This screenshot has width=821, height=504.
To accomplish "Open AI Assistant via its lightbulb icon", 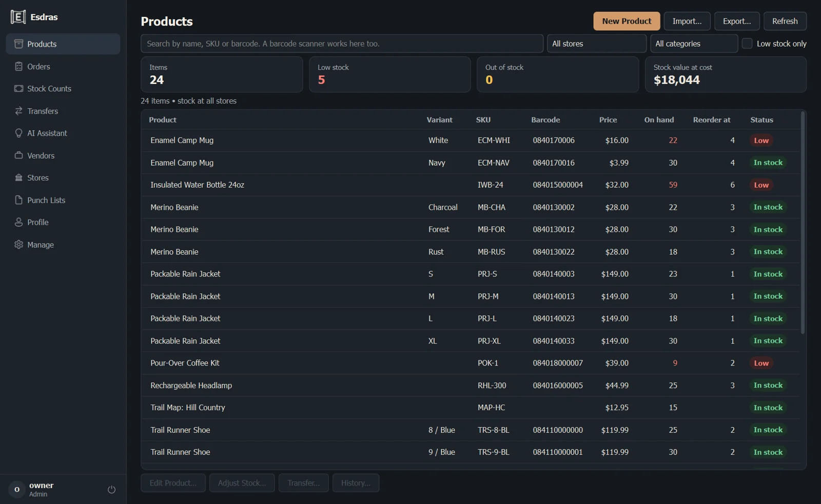I will [x=18, y=133].
